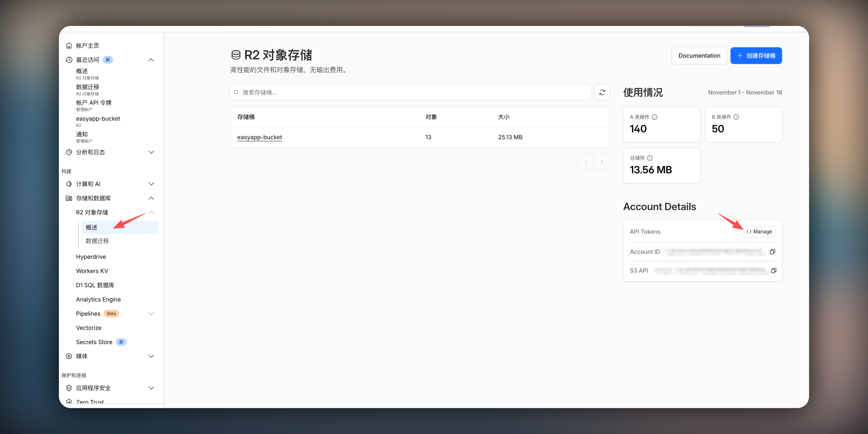Click the 搜索存储桶 search field
The width and height of the screenshot is (868, 434).
411,92
